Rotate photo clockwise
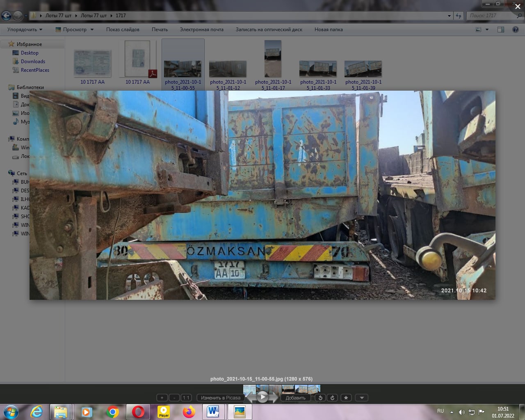 (333, 397)
